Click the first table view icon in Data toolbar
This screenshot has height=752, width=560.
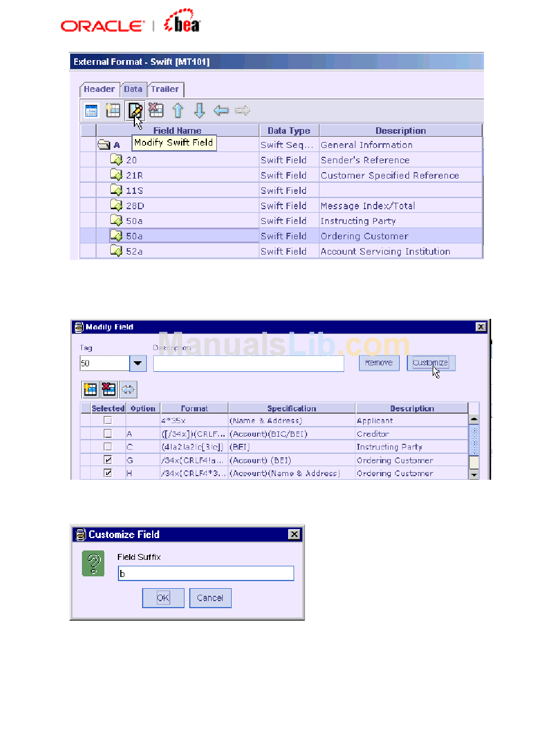(x=91, y=110)
